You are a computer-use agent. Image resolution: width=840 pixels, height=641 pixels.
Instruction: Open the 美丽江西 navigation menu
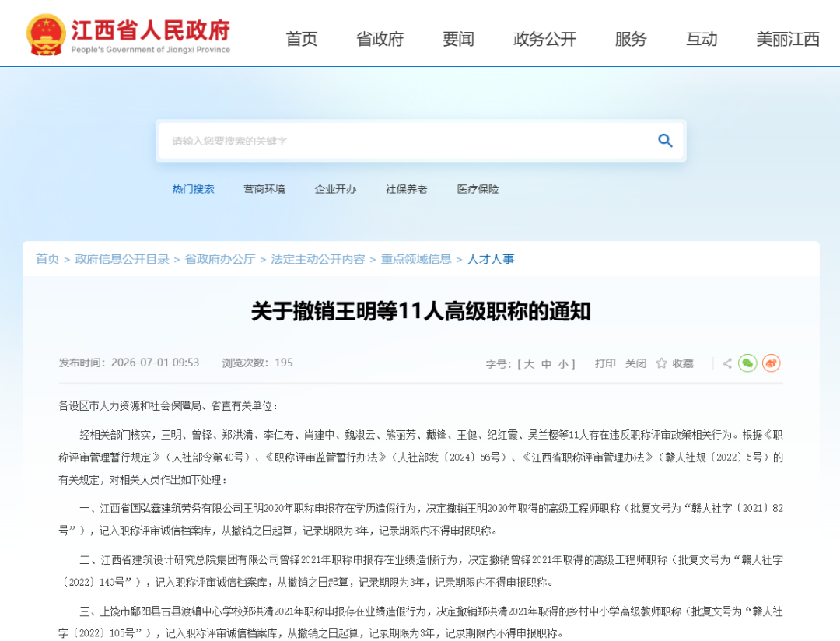788,39
